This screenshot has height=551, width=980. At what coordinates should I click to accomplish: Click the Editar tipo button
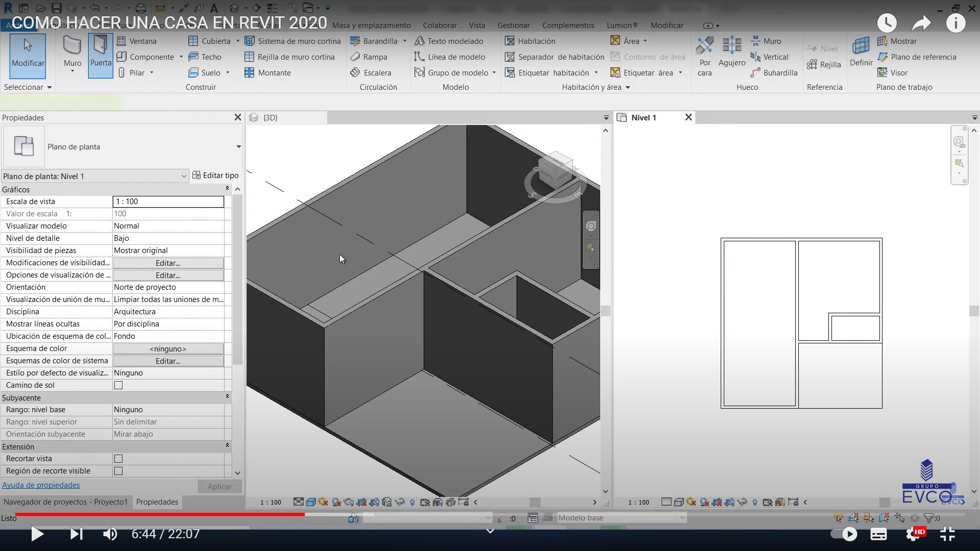215,176
